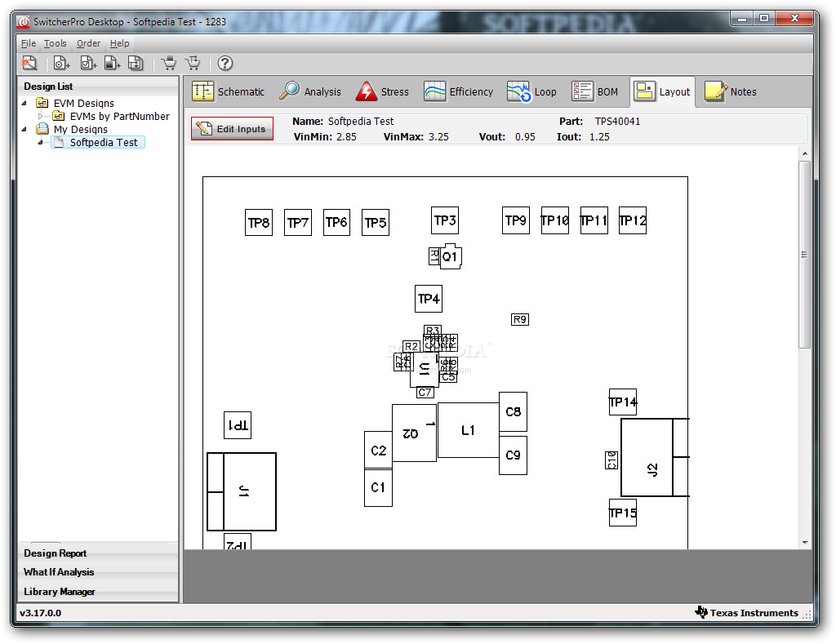Open help with the question mark icon
Viewport: 836px width, 644px height.
[225, 63]
